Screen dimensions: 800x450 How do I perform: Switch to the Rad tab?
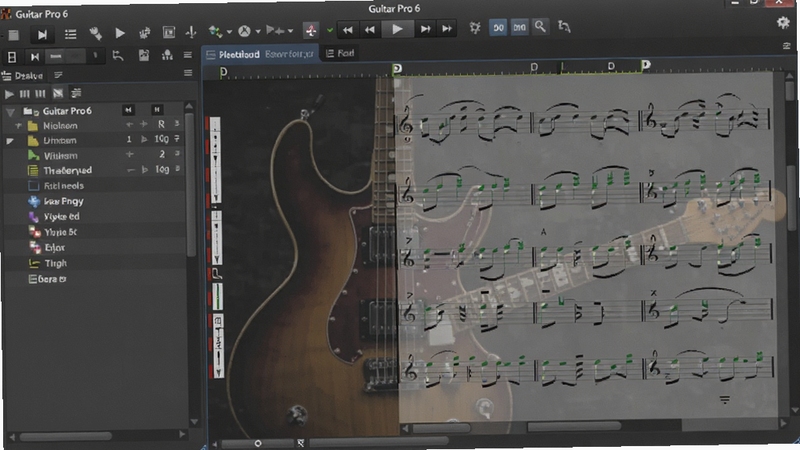[x=340, y=53]
